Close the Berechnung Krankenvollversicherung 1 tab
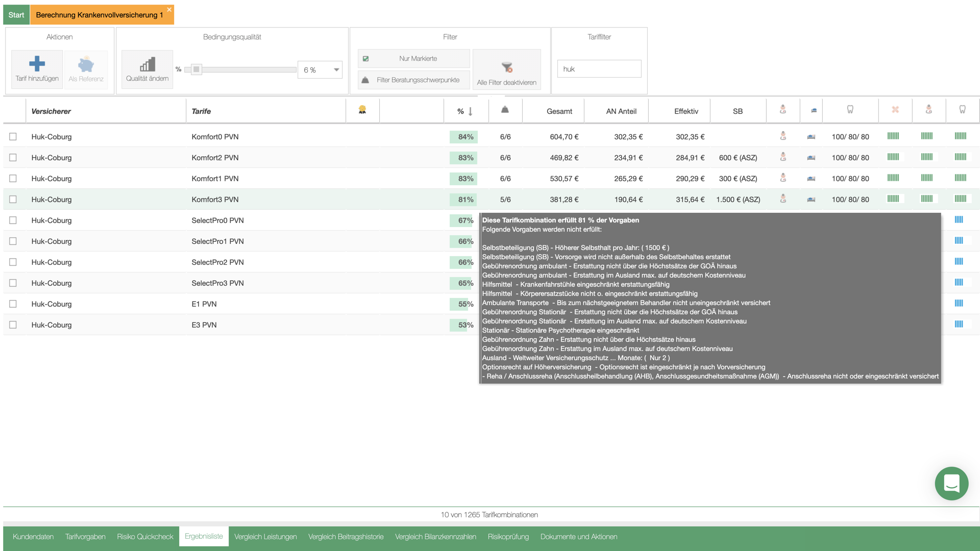The height and width of the screenshot is (551, 980). [169, 10]
